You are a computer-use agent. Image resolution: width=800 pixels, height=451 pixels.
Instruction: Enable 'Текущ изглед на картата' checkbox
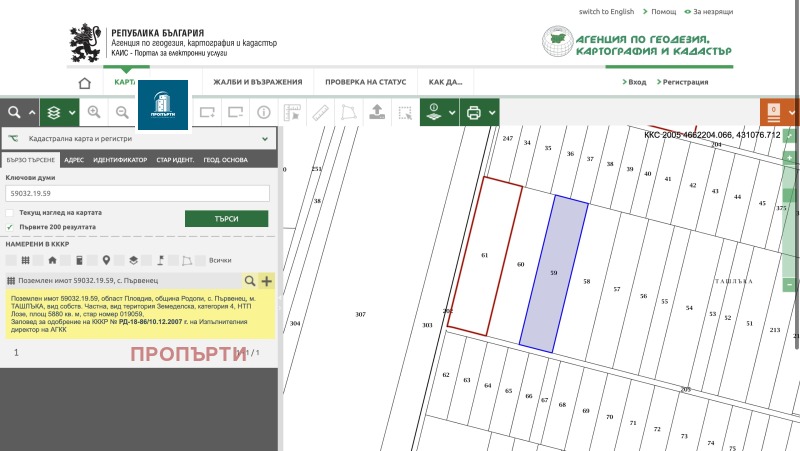[10, 213]
